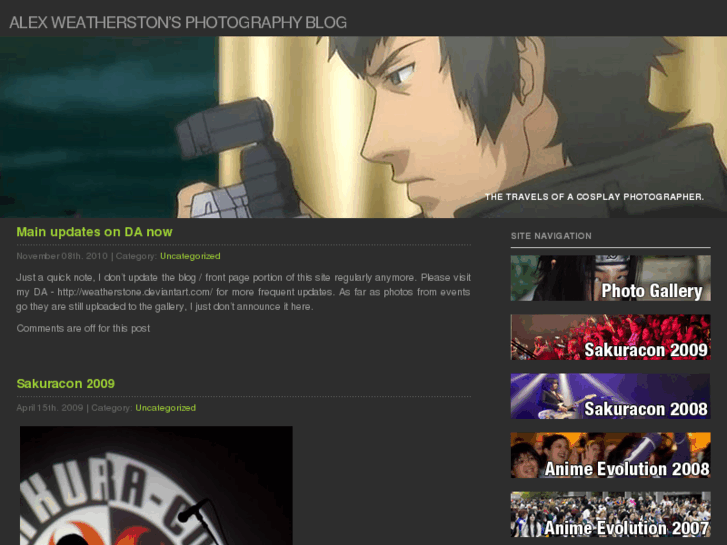View the Sakura-Con logo photo in the post
The image size is (727, 545).
coord(156,486)
